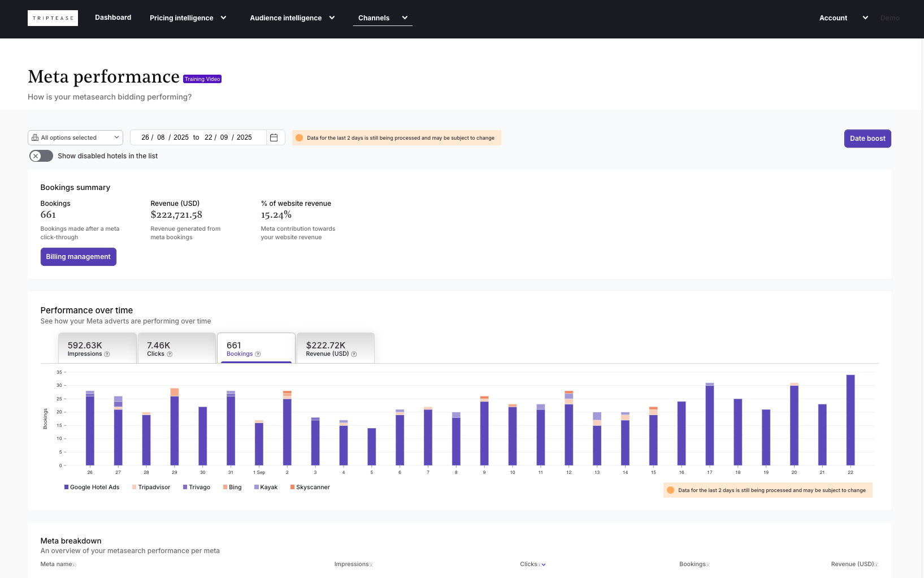The image size is (924, 578).
Task: Switch to the Impressions chart tab
Action: [97, 348]
